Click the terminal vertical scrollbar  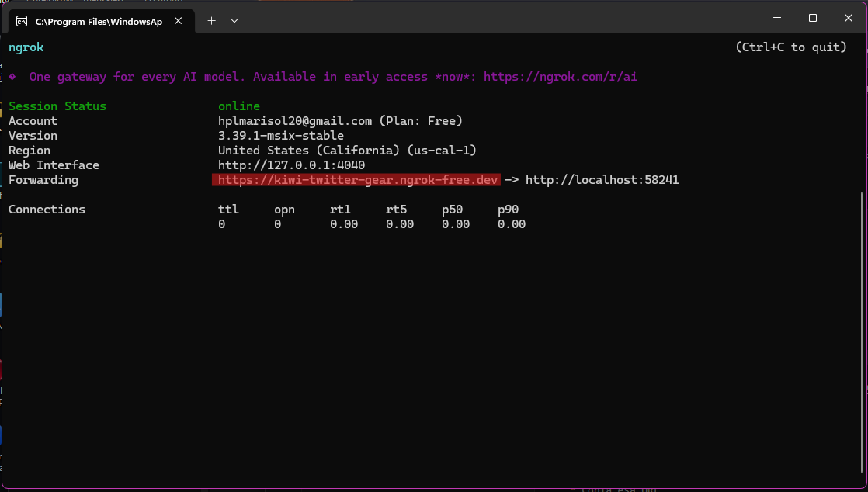click(x=862, y=332)
